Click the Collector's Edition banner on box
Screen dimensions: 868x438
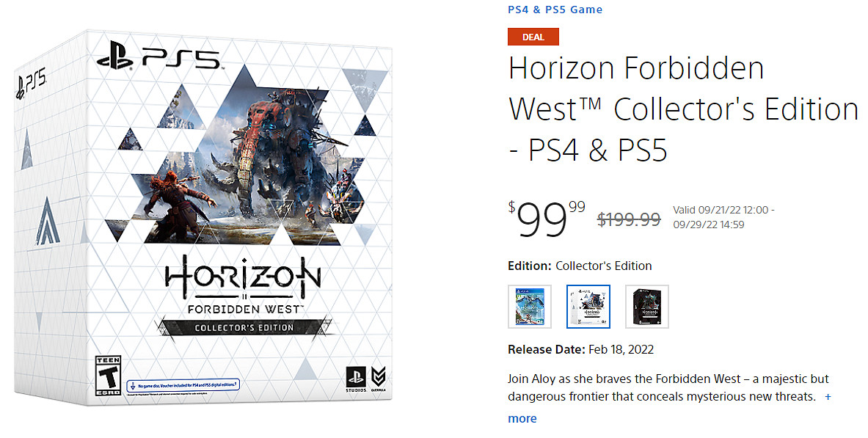[243, 327]
